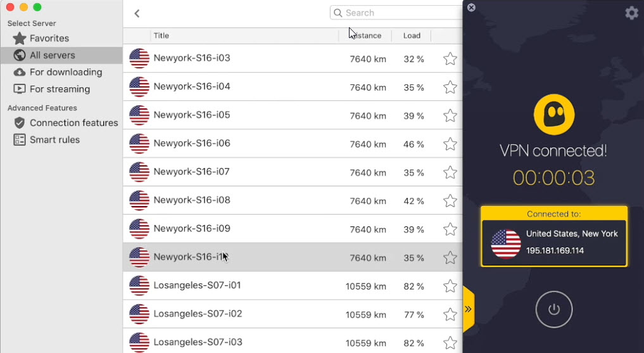644x353 pixels.
Task: Select server Newyork-S16-i06
Action: (293, 143)
